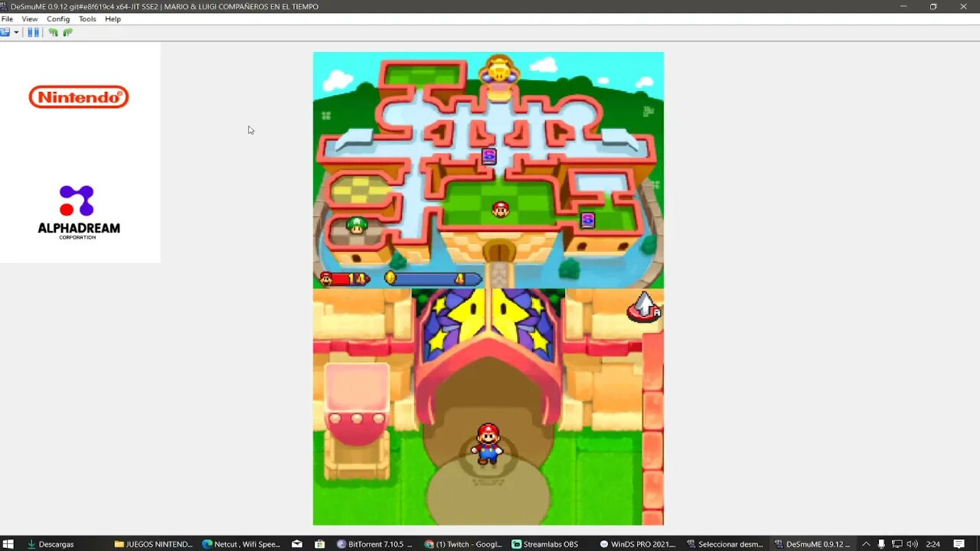Open the Windows notification center
980x551 pixels.
(959, 544)
